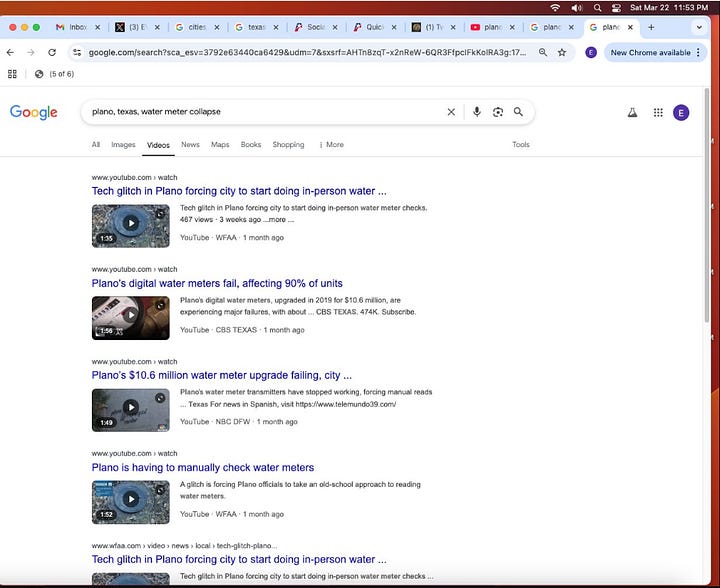Image resolution: width=720 pixels, height=588 pixels.
Task: Open the date and time in menu bar
Action: 669,8
